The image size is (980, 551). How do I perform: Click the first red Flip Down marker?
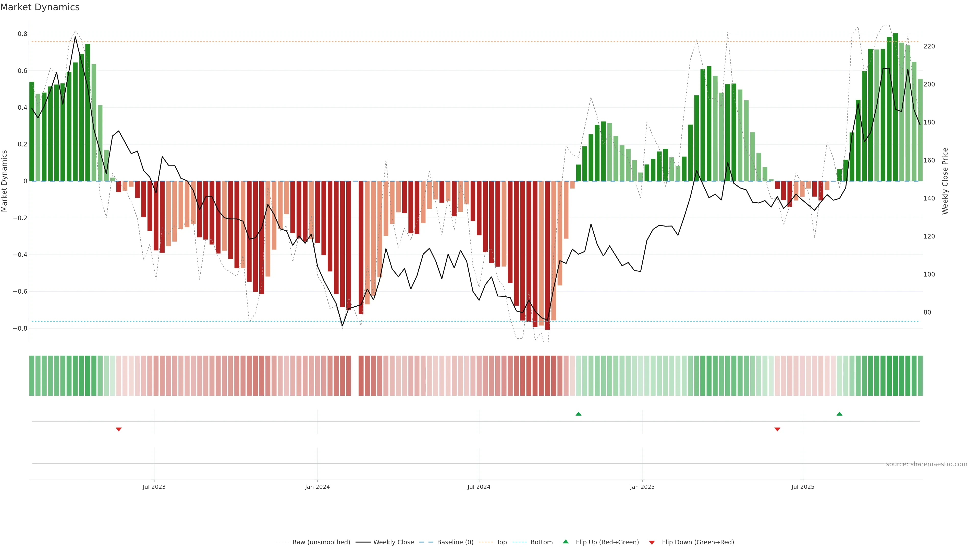tap(119, 429)
